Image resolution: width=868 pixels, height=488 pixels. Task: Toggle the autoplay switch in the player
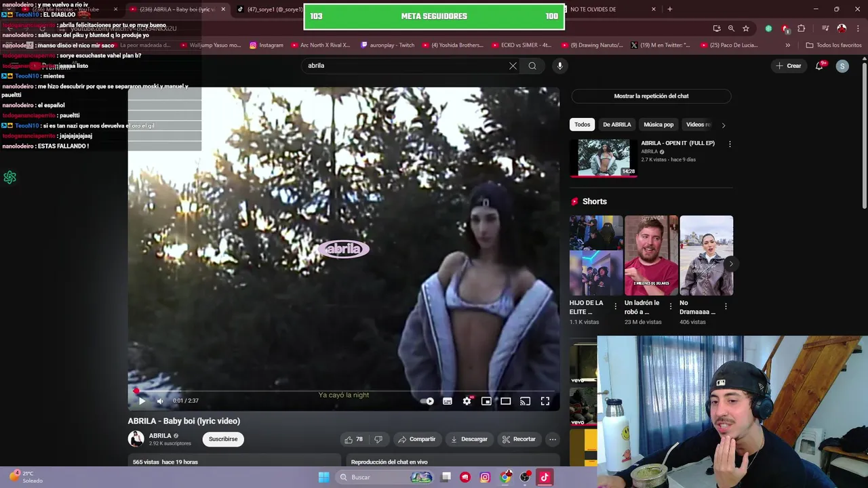click(x=427, y=401)
